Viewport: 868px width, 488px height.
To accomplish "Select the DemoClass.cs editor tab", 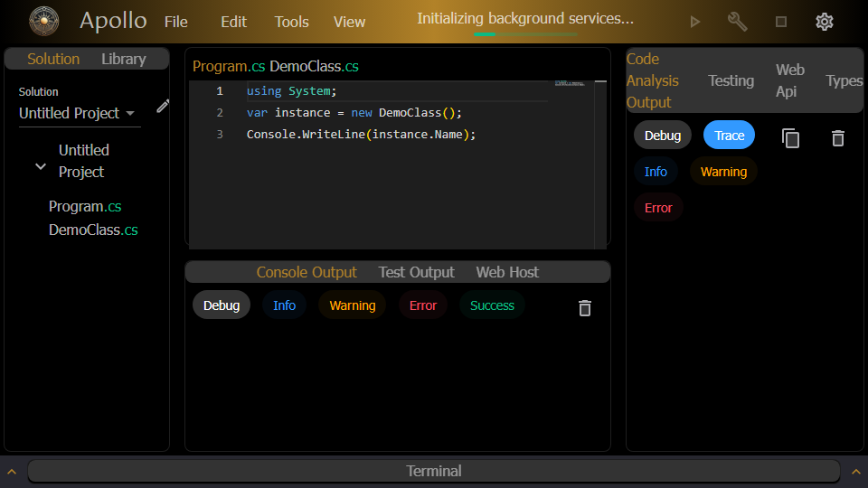I will [x=314, y=66].
